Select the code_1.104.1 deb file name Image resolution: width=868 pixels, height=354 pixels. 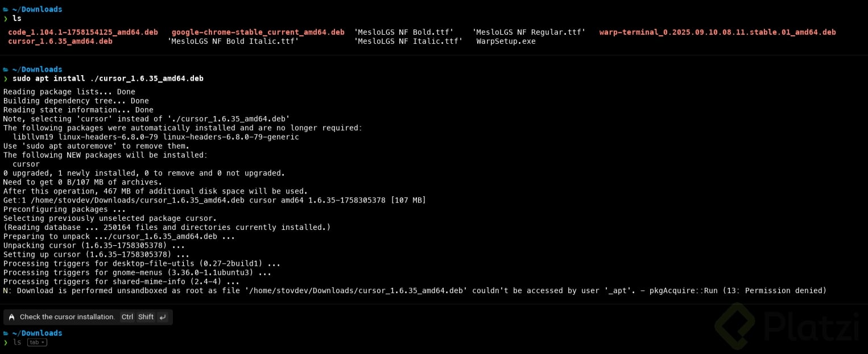tap(83, 32)
